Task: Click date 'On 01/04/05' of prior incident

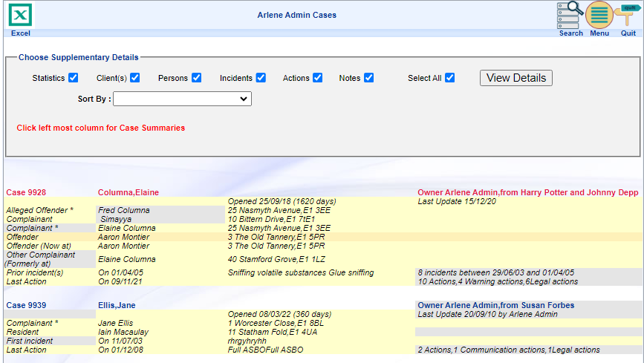Action: (120, 272)
